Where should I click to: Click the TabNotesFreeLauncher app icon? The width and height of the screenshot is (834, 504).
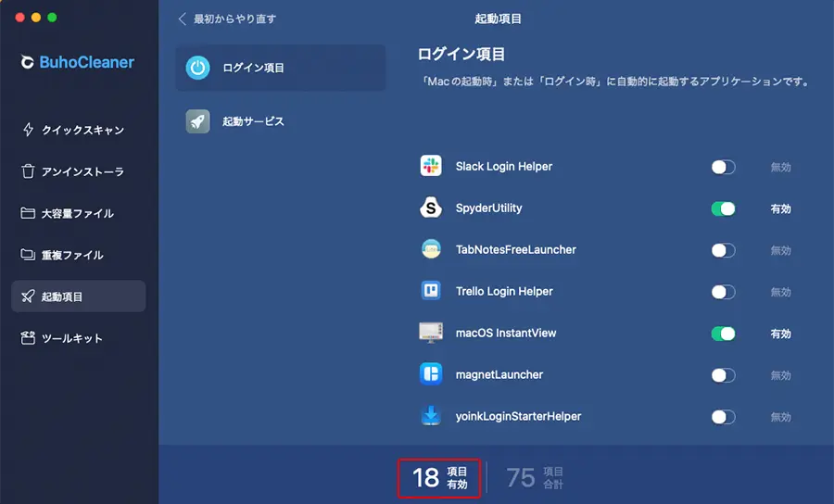431,249
